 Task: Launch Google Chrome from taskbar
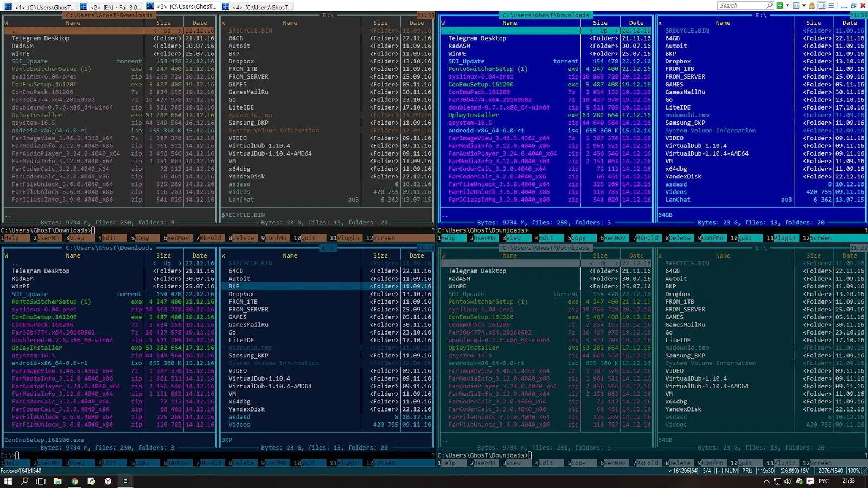(x=74, y=481)
